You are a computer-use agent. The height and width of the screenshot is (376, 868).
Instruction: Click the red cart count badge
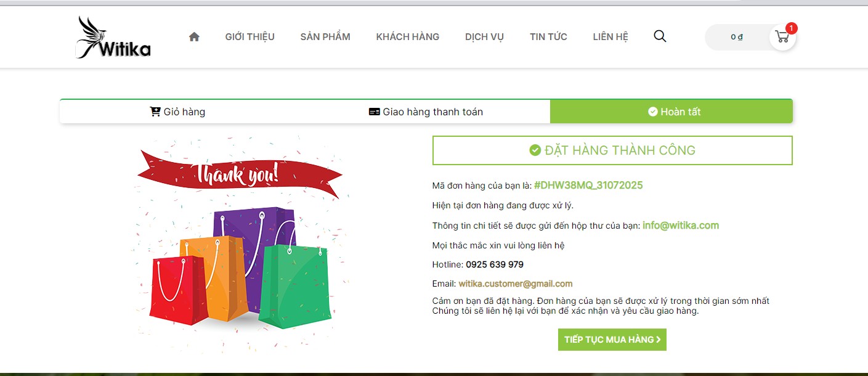click(x=792, y=28)
